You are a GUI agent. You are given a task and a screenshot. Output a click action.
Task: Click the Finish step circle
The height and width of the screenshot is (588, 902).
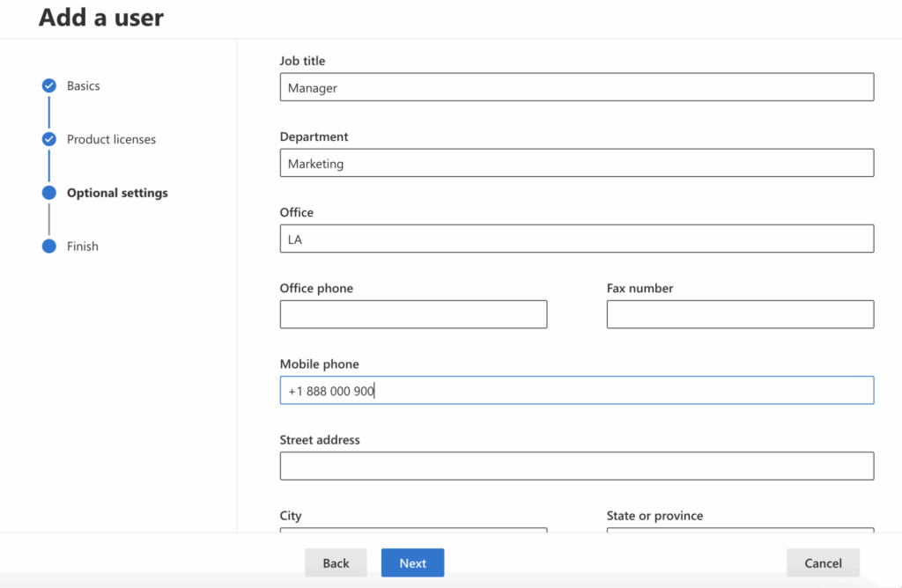[x=48, y=246]
